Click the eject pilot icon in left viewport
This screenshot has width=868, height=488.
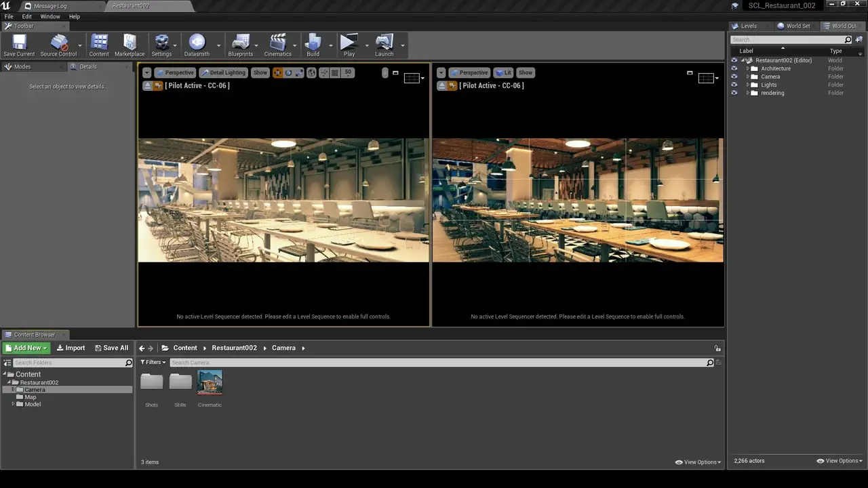[x=147, y=86]
